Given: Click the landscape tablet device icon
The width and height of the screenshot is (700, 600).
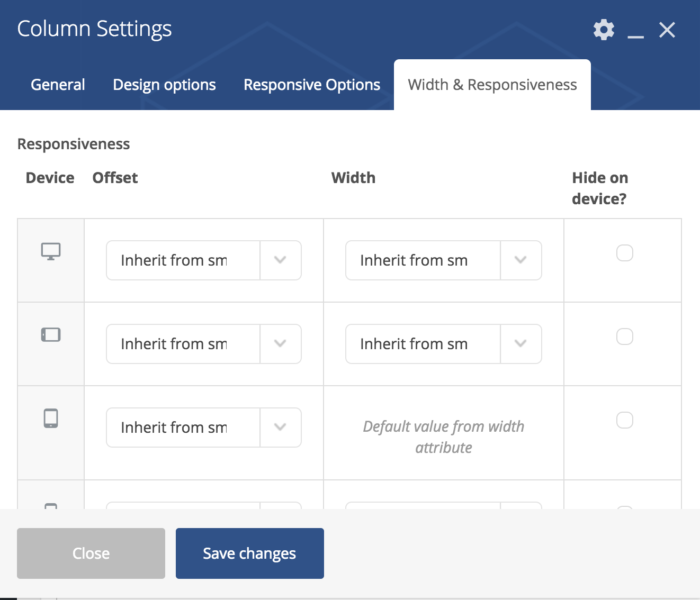Looking at the screenshot, I should pyautogui.click(x=51, y=335).
